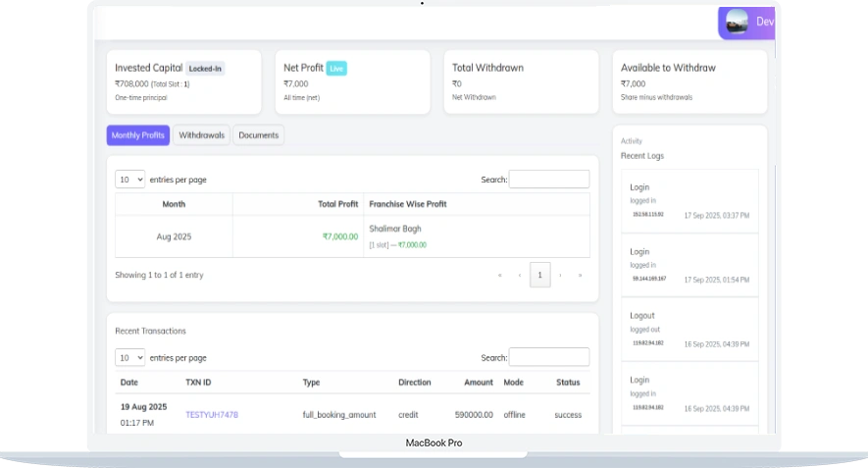Click the user avatar picture

[737, 22]
